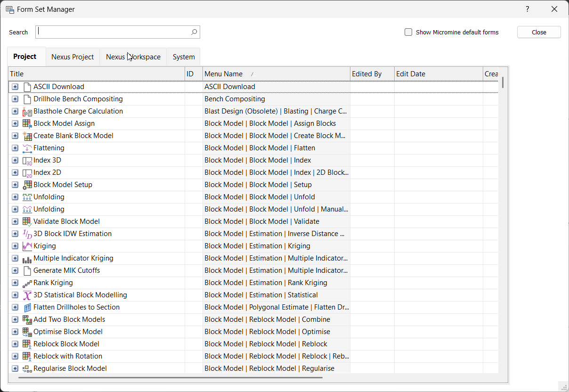
Task: Sort by the Title column header
Action: (x=97, y=74)
